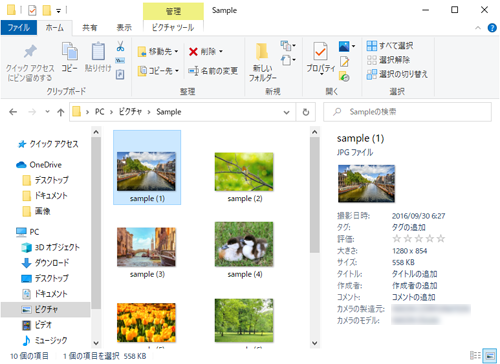The width and height of the screenshot is (500, 364).
Task: Click the Sample search box
Action: (x=407, y=112)
